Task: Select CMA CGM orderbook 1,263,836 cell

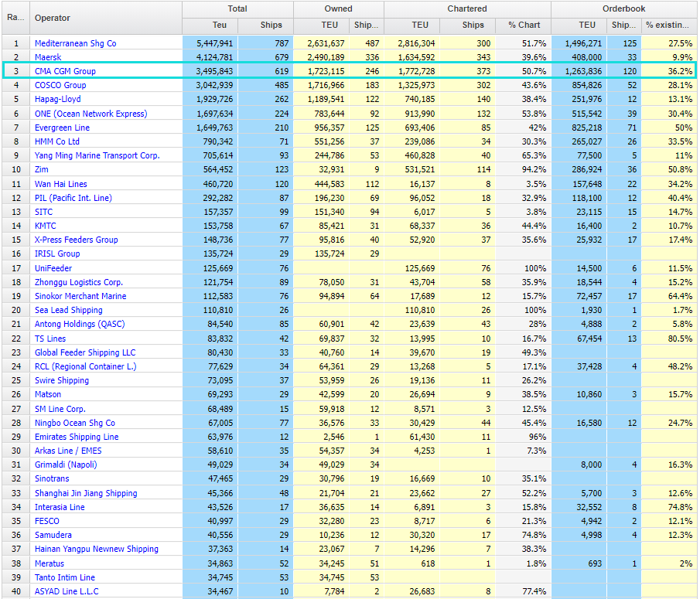Action: pos(579,71)
